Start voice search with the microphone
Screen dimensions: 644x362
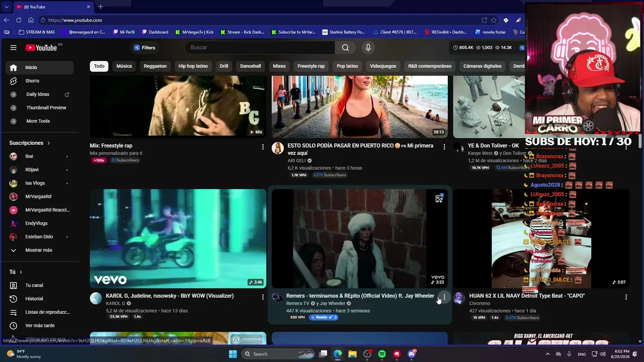pyautogui.click(x=368, y=47)
